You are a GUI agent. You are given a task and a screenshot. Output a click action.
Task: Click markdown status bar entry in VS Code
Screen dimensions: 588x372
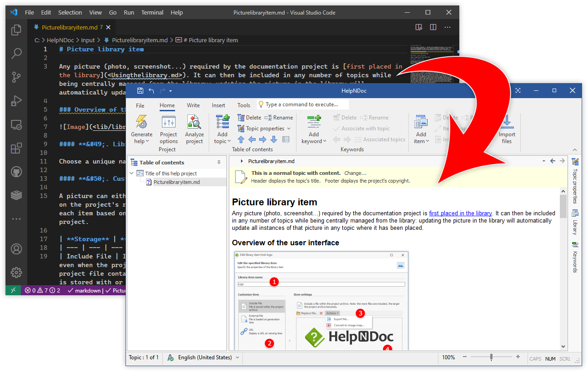pyautogui.click(x=84, y=291)
